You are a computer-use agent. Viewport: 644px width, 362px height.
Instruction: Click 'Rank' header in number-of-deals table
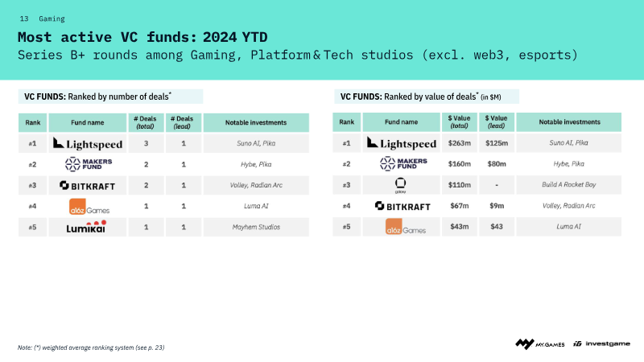tap(33, 122)
